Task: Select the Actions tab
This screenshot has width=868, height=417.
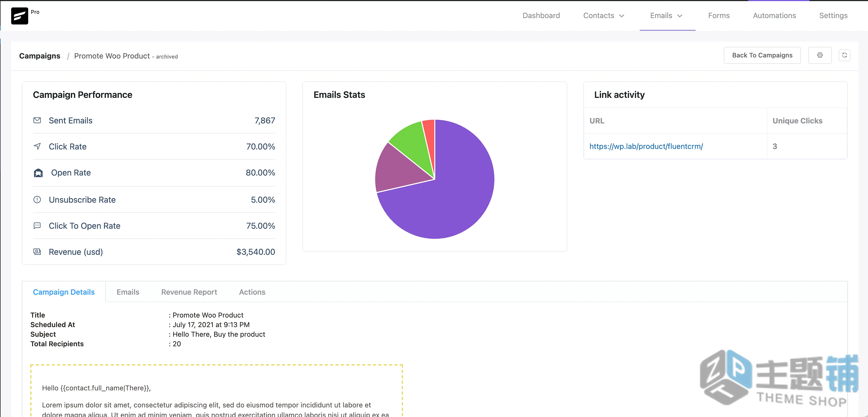Action: [x=252, y=292]
